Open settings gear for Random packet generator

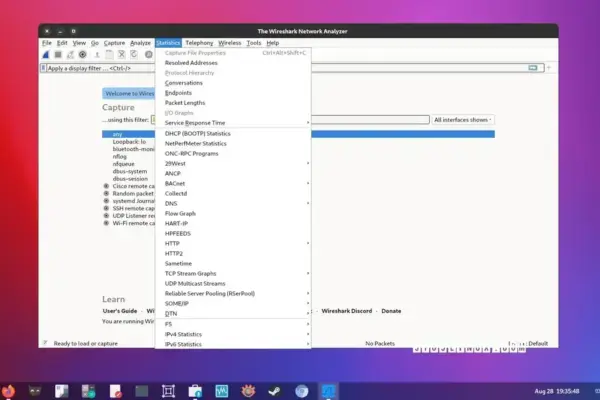[x=106, y=193]
